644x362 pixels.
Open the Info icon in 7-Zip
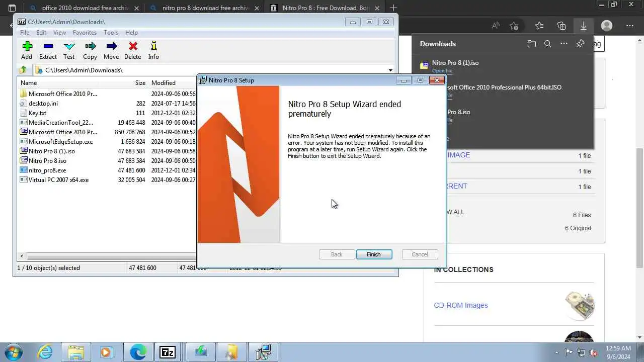(153, 50)
